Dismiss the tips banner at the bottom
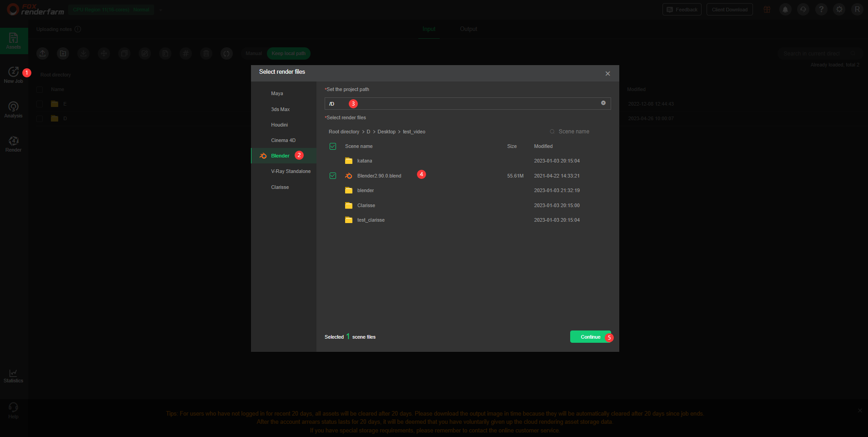This screenshot has width=868, height=437. (x=860, y=411)
